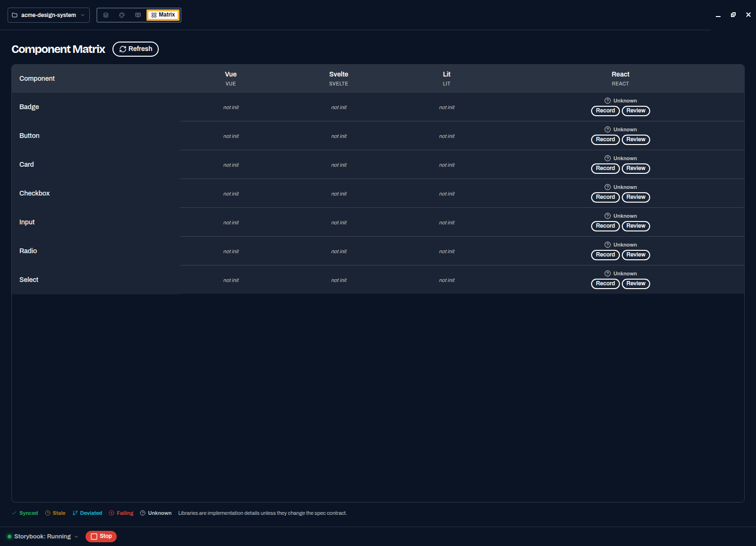Open the acme-design-system project dropdown
The image size is (756, 546).
tap(49, 15)
